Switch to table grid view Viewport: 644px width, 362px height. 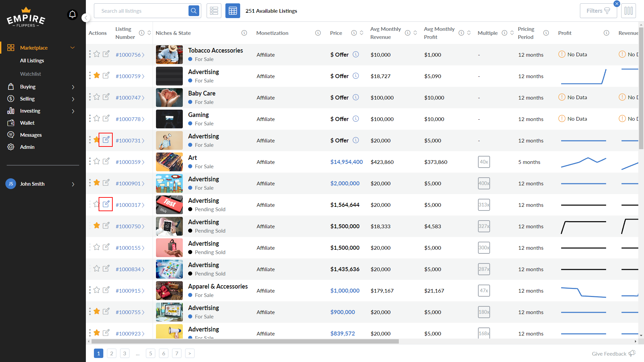click(x=233, y=11)
